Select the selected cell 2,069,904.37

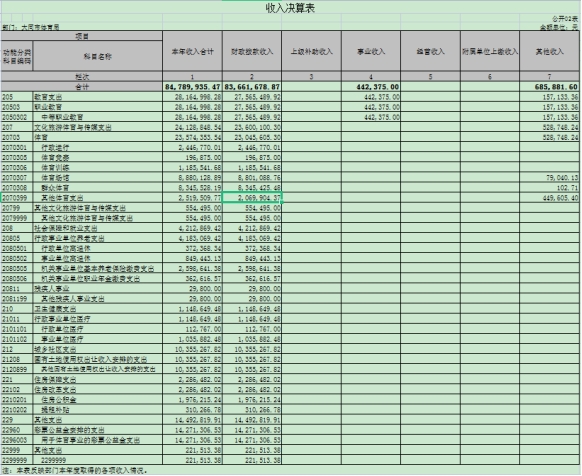(252, 198)
